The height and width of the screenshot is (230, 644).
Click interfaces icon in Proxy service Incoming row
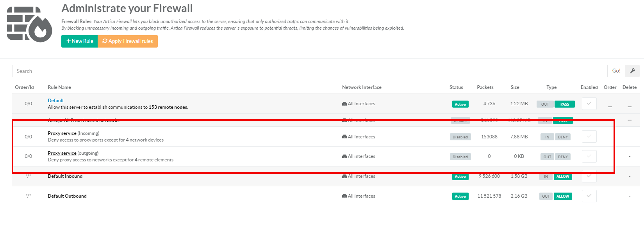tap(344, 137)
